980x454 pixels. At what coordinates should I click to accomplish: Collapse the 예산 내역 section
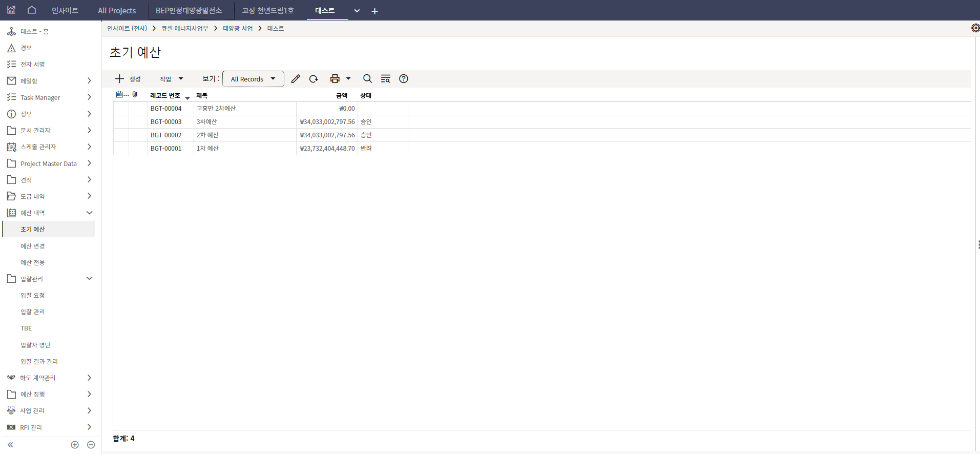tap(89, 213)
